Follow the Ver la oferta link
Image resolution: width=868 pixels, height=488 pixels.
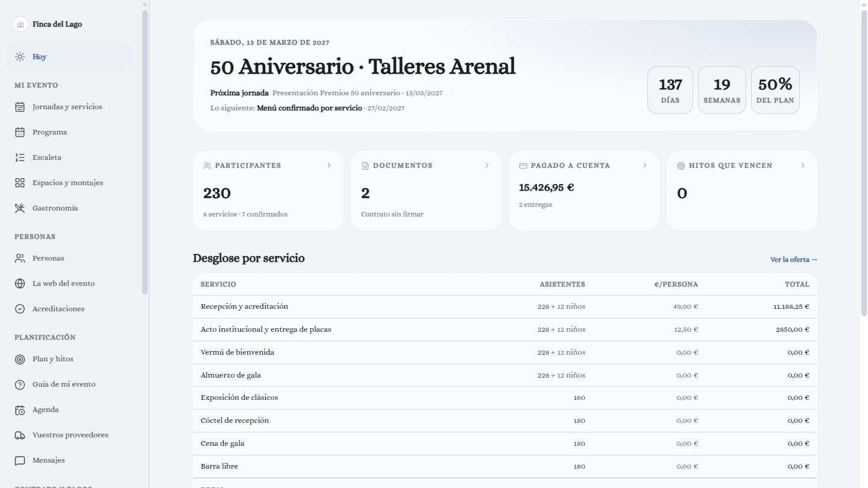(794, 259)
